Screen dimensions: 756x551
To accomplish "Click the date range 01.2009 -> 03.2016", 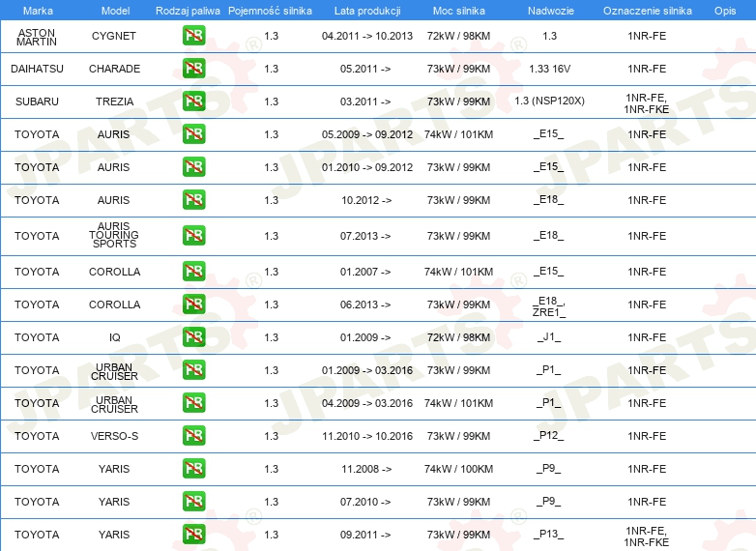I will (x=367, y=369).
